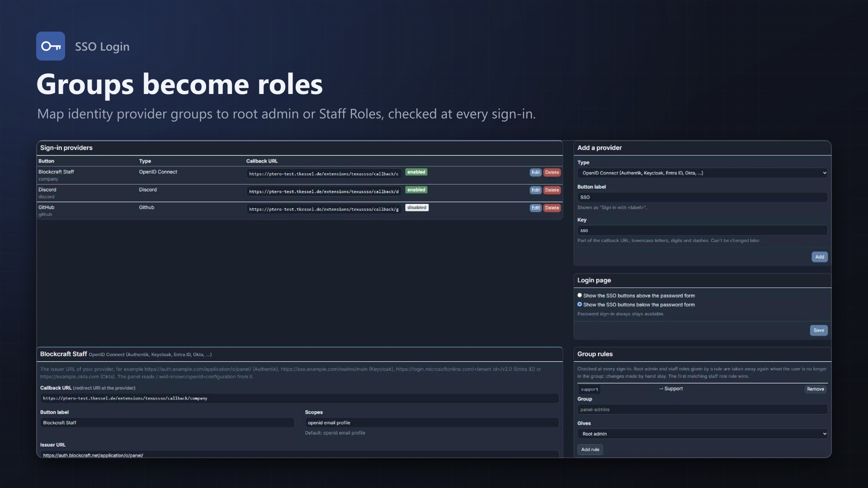Click the OpenID Connect type cell
Screen dimensions: 868x488
(158, 172)
